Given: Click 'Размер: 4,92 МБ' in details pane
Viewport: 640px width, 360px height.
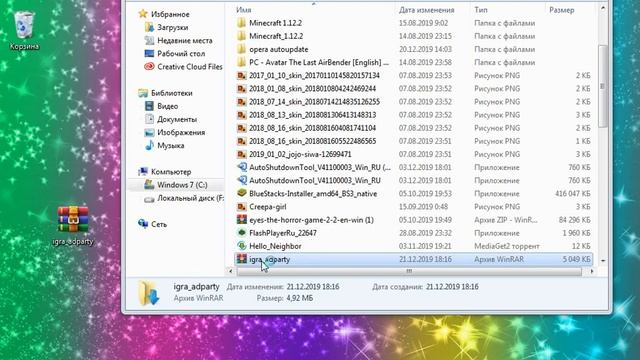Looking at the screenshot, I should [x=284, y=298].
